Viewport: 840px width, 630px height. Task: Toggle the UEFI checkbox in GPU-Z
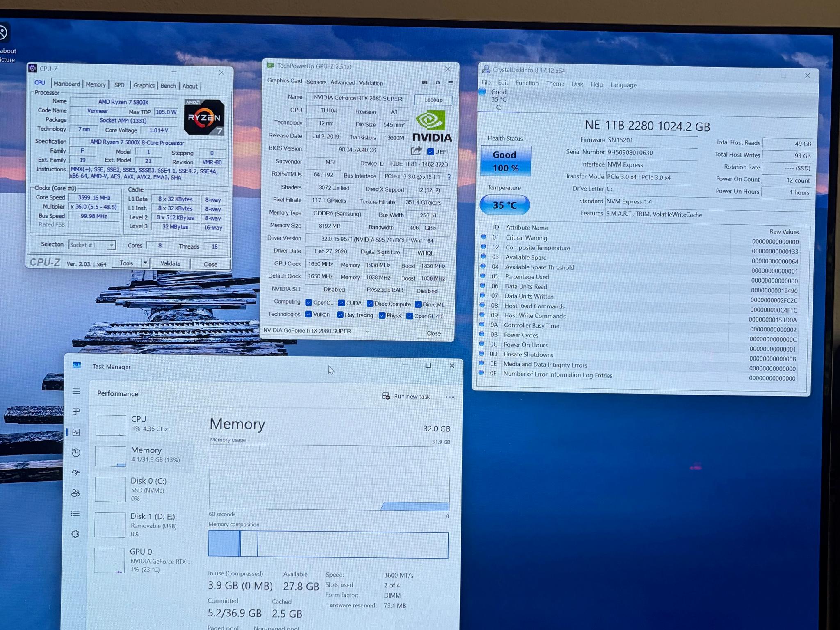pos(431,151)
